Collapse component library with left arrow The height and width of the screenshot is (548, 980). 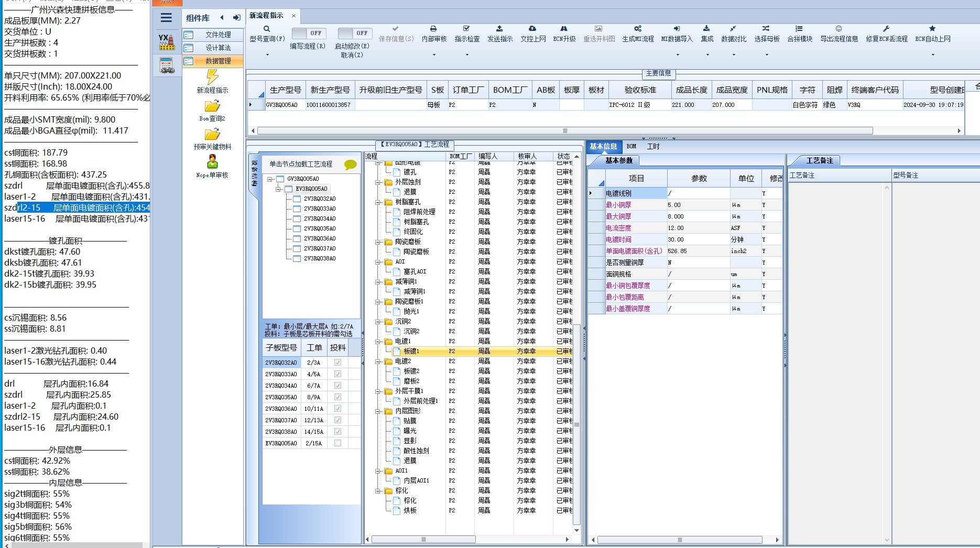click(x=222, y=18)
